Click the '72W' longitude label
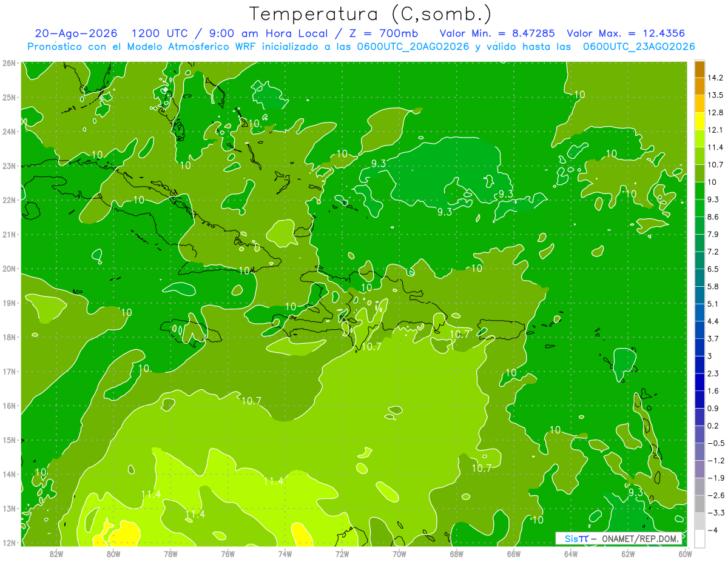728x562 pixels. coord(342,554)
